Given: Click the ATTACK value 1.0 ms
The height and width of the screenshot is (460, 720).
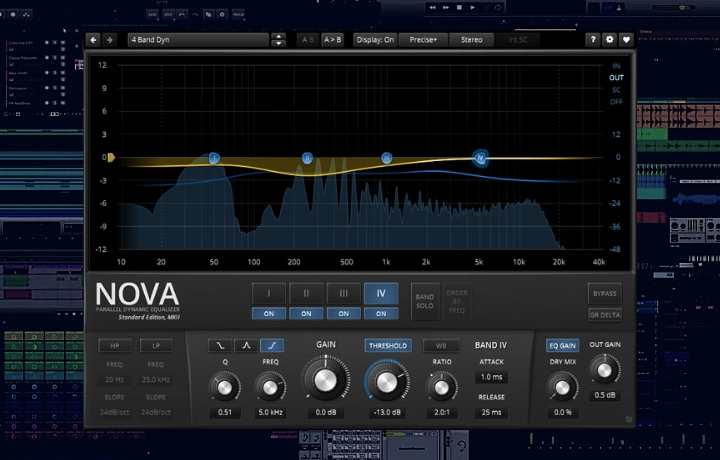Looking at the screenshot, I should (x=491, y=377).
